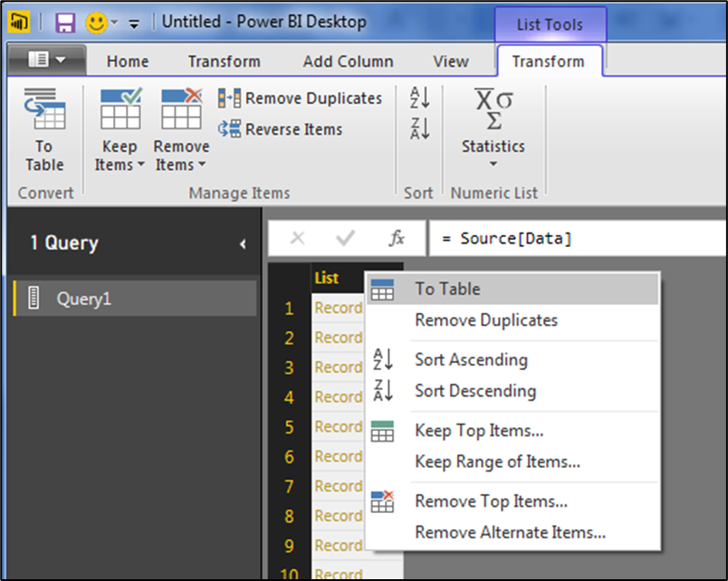
Task: Click the Statistics ribbon icon
Action: (493, 110)
